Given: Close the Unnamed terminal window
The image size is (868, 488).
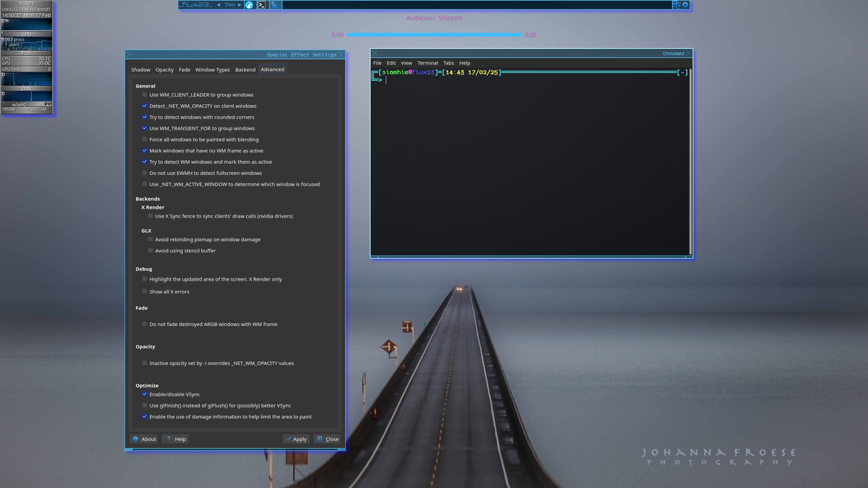Looking at the screenshot, I should click(x=689, y=53).
